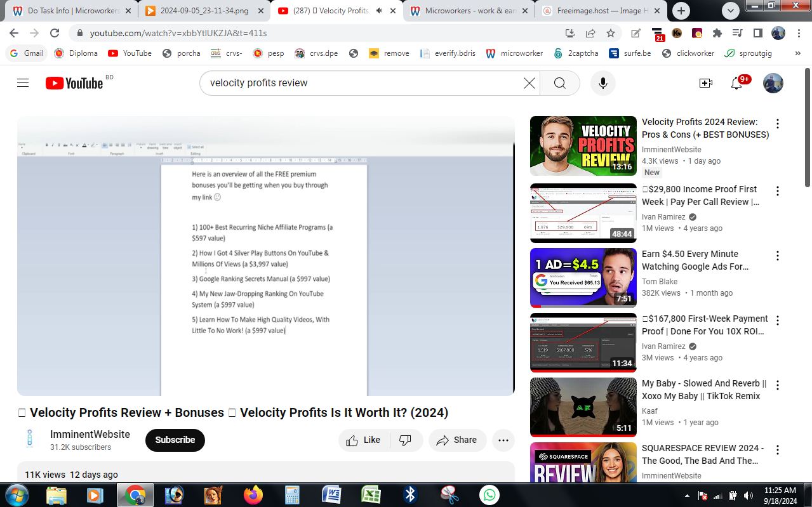Open the 48:44 income proof thumbnail
This screenshot has width=812, height=507.
pos(583,213)
